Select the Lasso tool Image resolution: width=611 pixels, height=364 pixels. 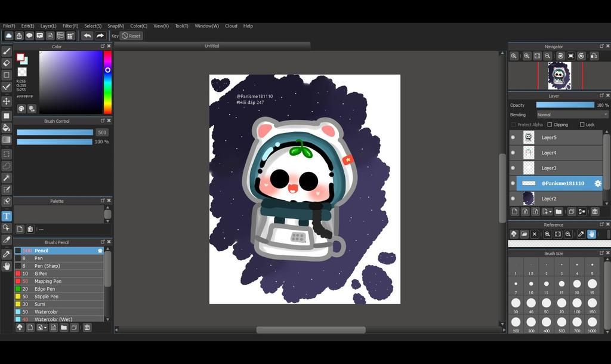click(x=7, y=166)
